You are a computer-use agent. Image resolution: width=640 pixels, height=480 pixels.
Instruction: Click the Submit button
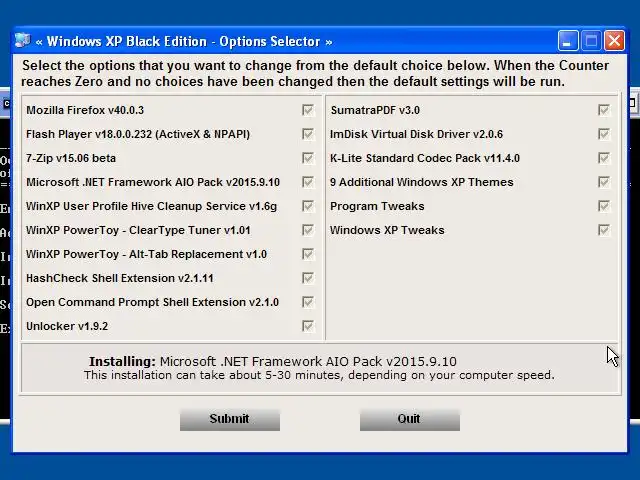230,420
